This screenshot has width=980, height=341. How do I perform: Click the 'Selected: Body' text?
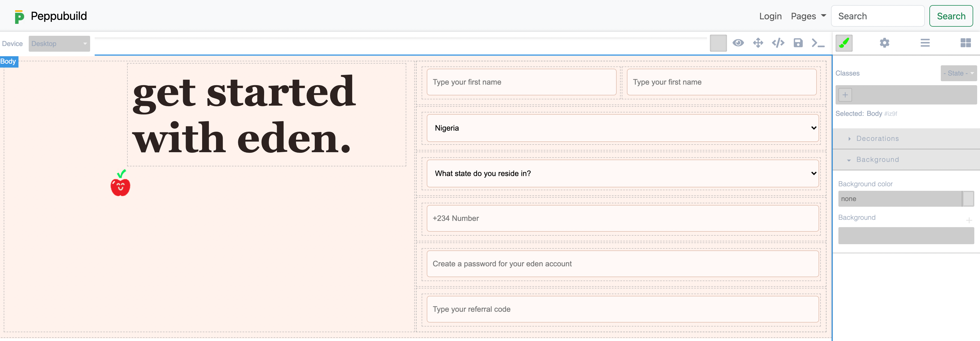tap(858, 114)
